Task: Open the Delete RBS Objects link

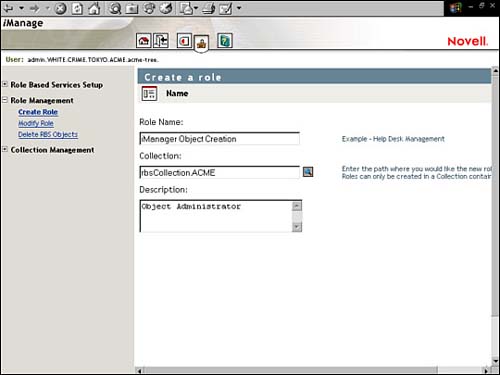Action: click(x=48, y=134)
